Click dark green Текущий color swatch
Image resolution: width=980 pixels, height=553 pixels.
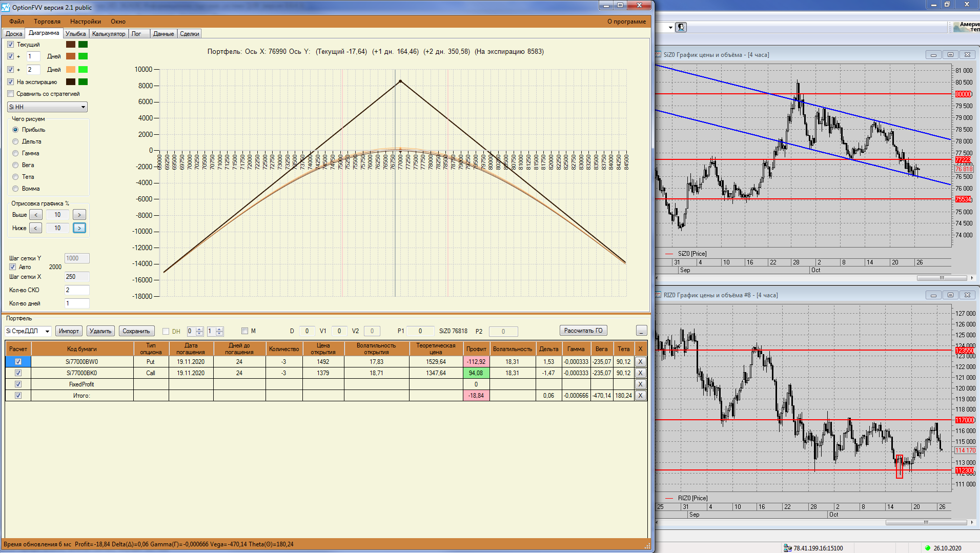[83, 45]
